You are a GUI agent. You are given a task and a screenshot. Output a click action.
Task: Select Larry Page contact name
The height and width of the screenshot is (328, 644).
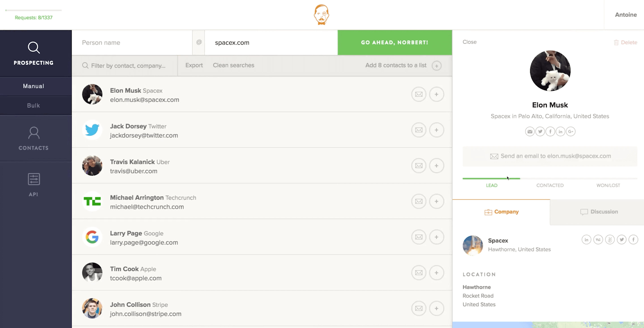point(126,233)
